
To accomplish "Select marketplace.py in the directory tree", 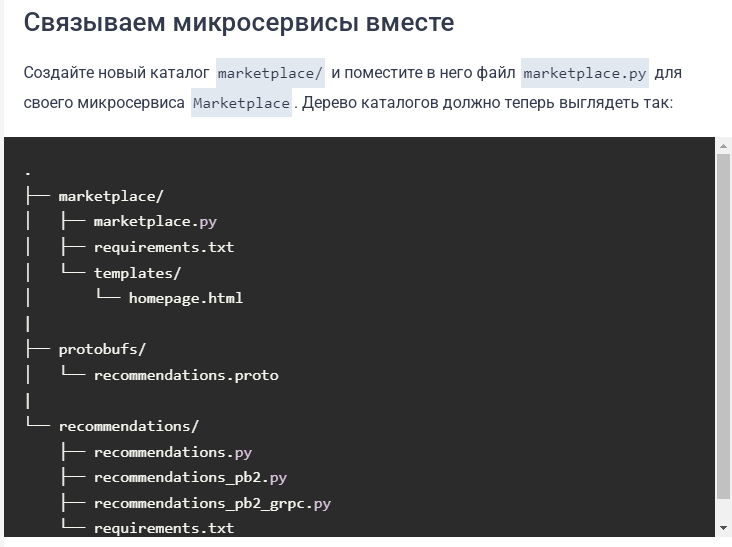I will 155,221.
